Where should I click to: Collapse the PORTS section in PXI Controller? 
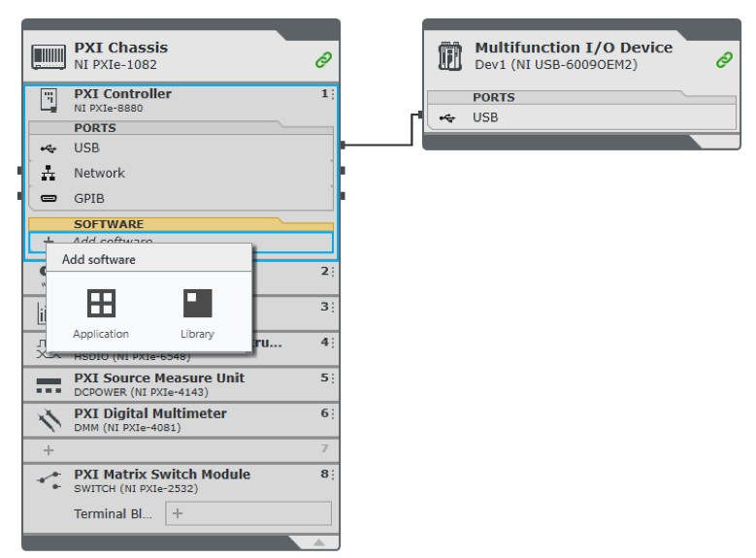[181, 128]
